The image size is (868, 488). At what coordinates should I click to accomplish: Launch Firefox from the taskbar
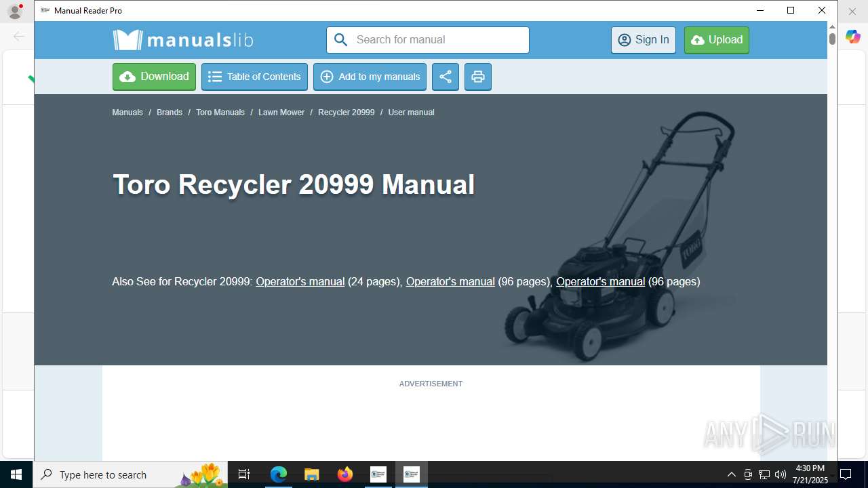(345, 474)
